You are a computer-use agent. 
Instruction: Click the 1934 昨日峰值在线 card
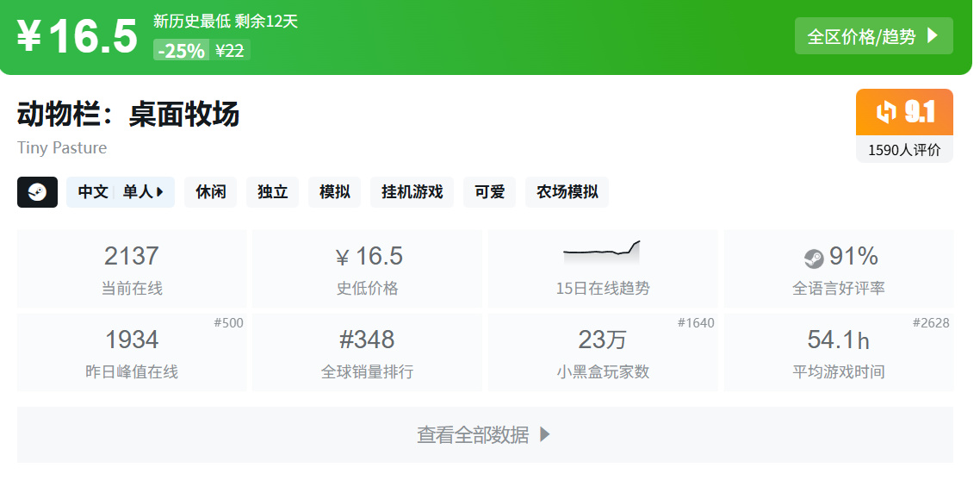(x=132, y=352)
